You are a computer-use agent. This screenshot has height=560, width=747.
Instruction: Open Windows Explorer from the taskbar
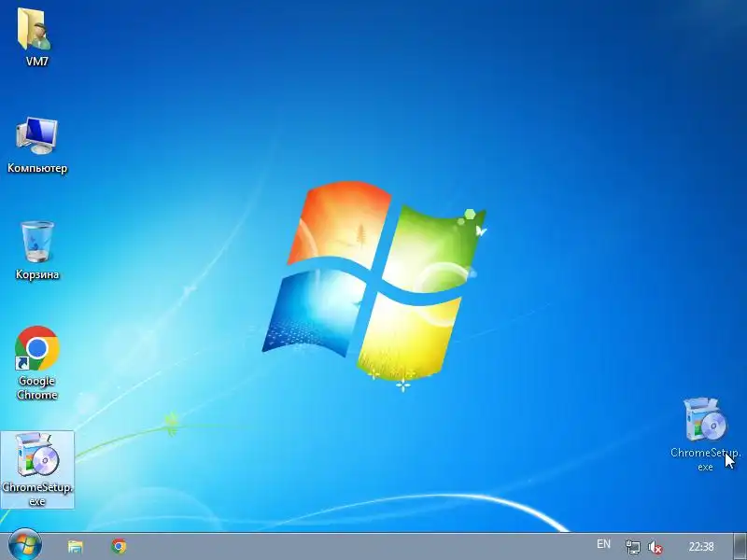[76, 546]
